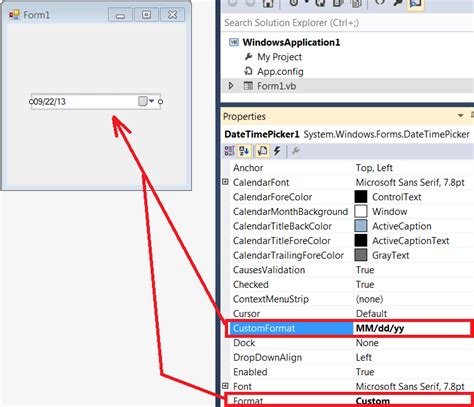The width and height of the screenshot is (474, 407).
Task: Click the CalendarTrailingForeColor gray swatch
Action: [x=361, y=255]
